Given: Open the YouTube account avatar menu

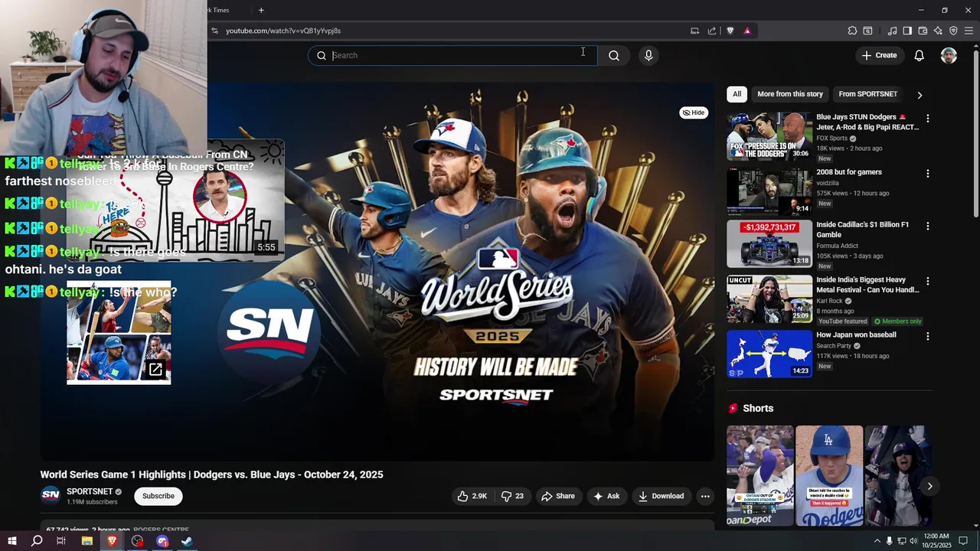Looking at the screenshot, I should pos(949,55).
